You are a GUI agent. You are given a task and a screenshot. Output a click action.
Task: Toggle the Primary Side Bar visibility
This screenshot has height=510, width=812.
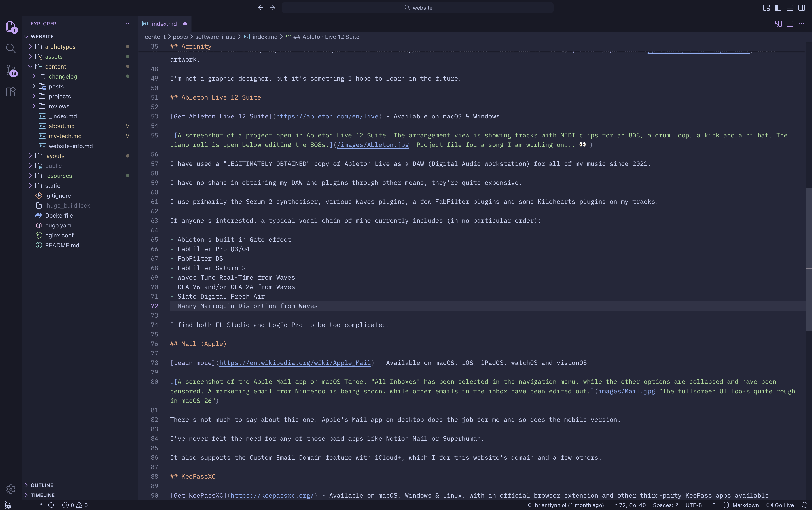(x=778, y=8)
